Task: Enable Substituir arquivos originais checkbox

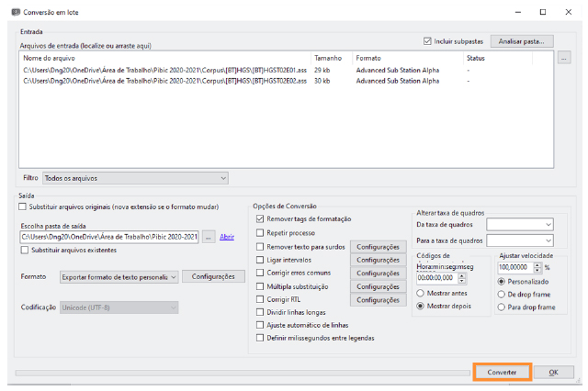Action: click(22, 207)
